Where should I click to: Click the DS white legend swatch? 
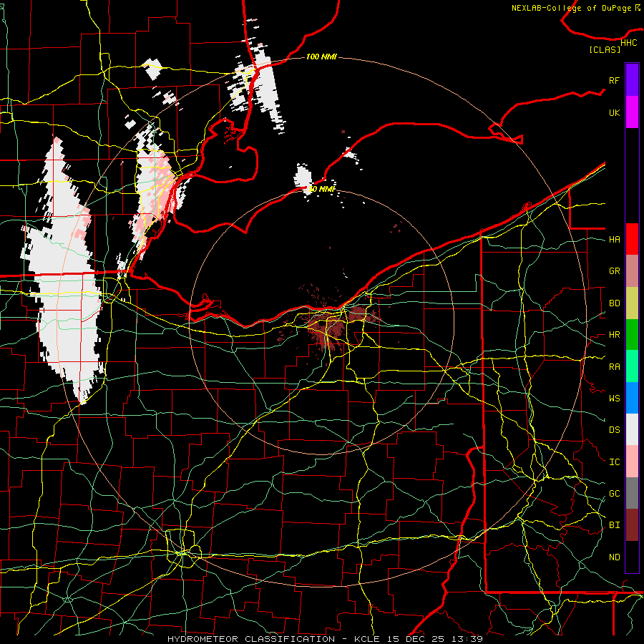tap(632, 429)
